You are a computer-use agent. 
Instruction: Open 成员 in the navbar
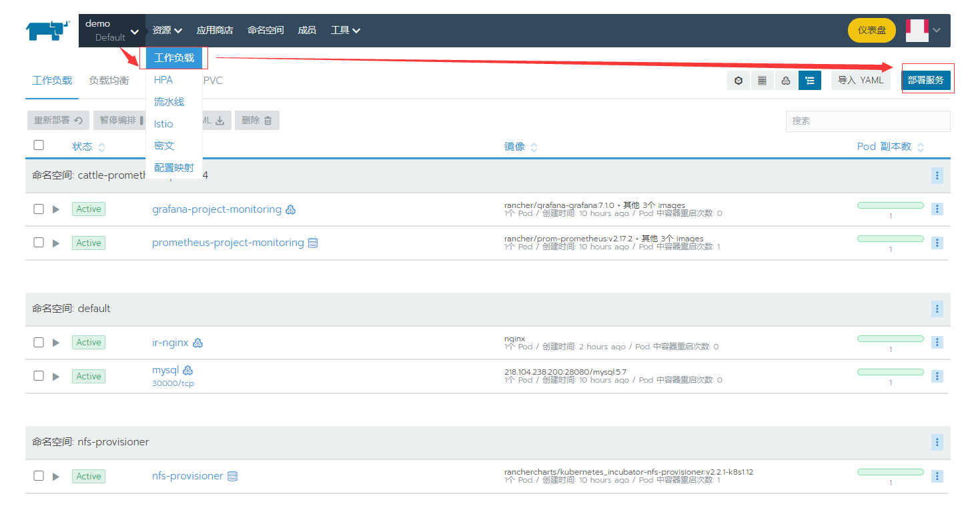point(307,30)
